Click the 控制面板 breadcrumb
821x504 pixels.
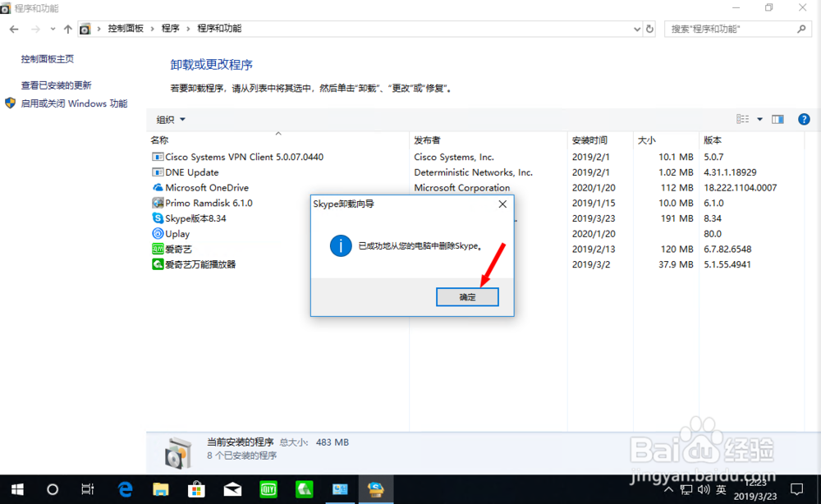tap(126, 28)
